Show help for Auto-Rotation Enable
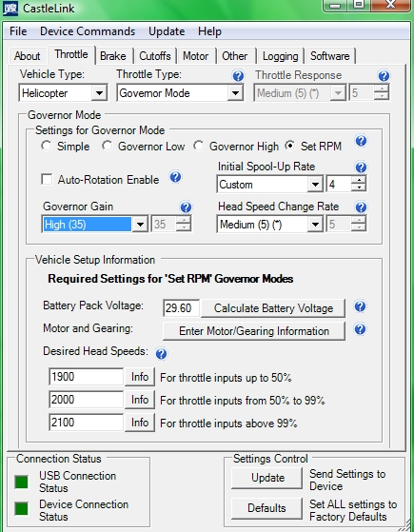This screenshot has height=532, width=414. pos(175,177)
